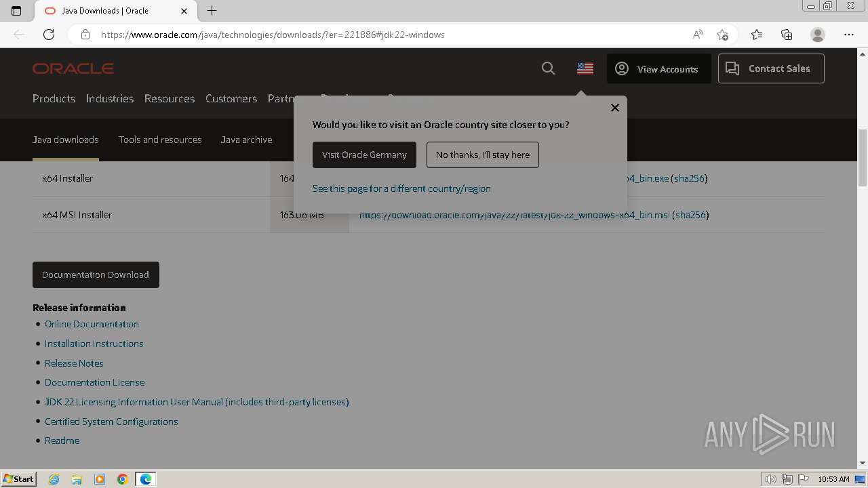Open Edge Settings and more menu
The image size is (868, 488).
pos(848,35)
